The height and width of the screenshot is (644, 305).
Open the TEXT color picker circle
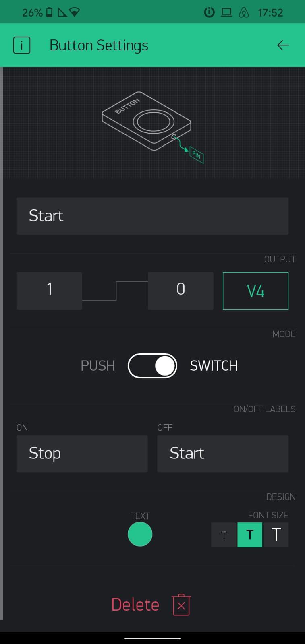coord(140,535)
